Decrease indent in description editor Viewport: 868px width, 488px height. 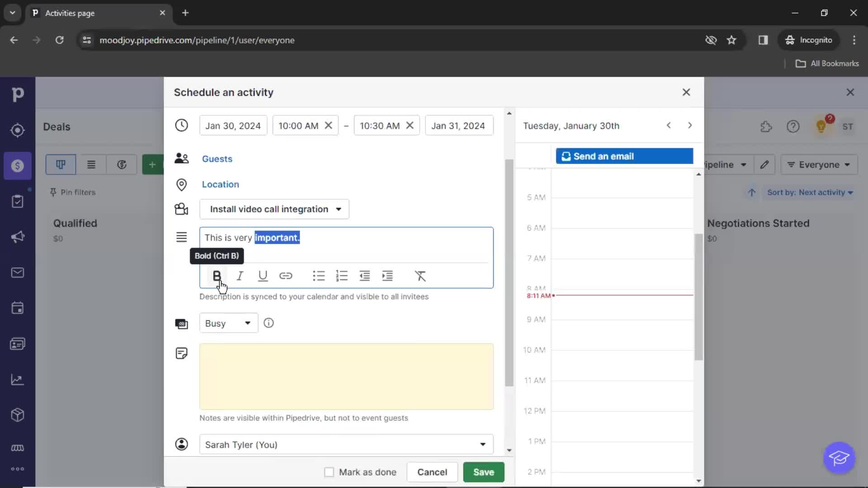click(x=365, y=276)
